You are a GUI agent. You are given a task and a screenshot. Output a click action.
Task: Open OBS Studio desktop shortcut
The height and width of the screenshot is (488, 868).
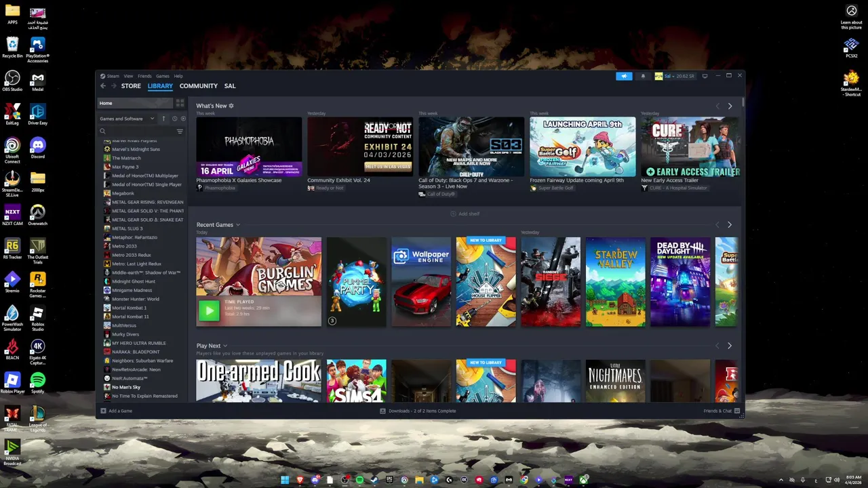[x=12, y=81]
